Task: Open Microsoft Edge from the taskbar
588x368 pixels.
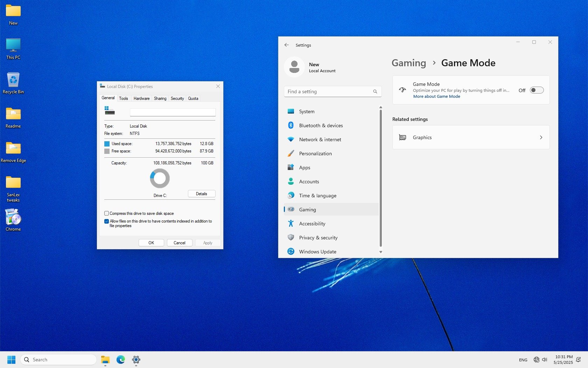Action: 121,360
